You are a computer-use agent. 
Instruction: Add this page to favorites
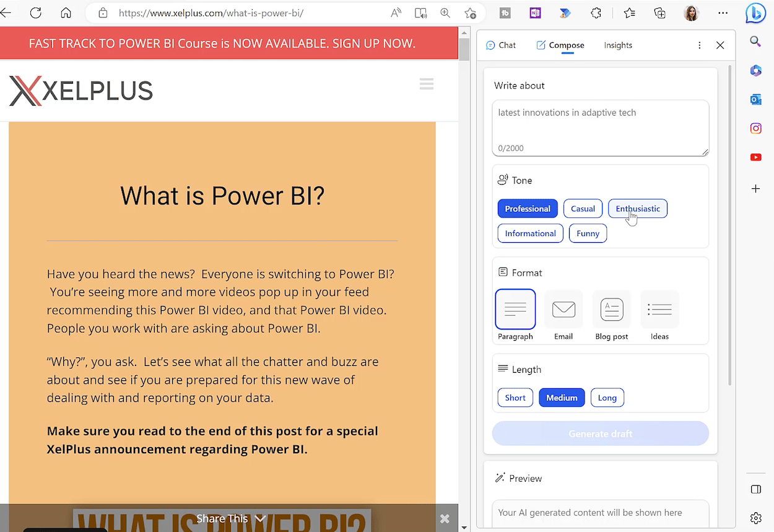(470, 13)
